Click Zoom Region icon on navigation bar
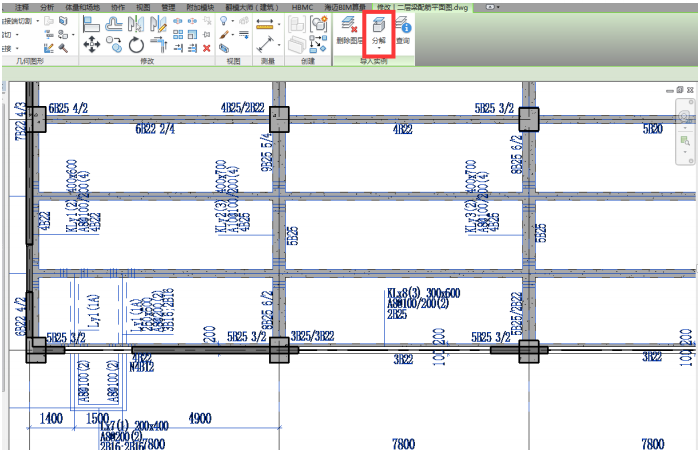The width and height of the screenshot is (699, 453). click(685, 141)
